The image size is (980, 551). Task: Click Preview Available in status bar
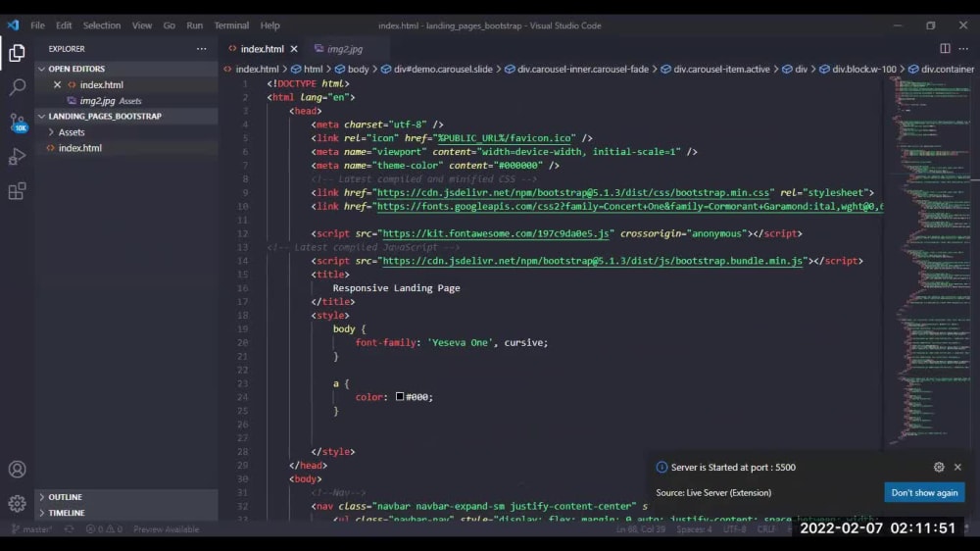click(x=167, y=529)
